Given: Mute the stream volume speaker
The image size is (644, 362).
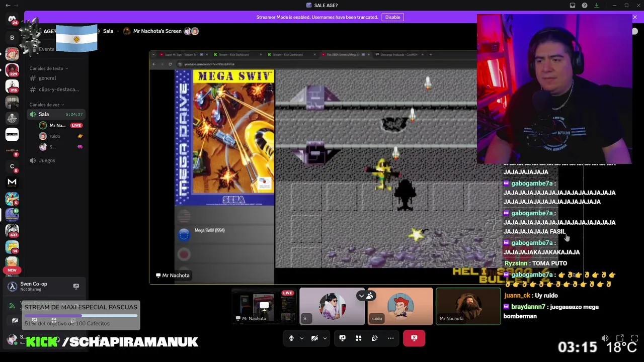Looking at the screenshot, I should coord(605,338).
